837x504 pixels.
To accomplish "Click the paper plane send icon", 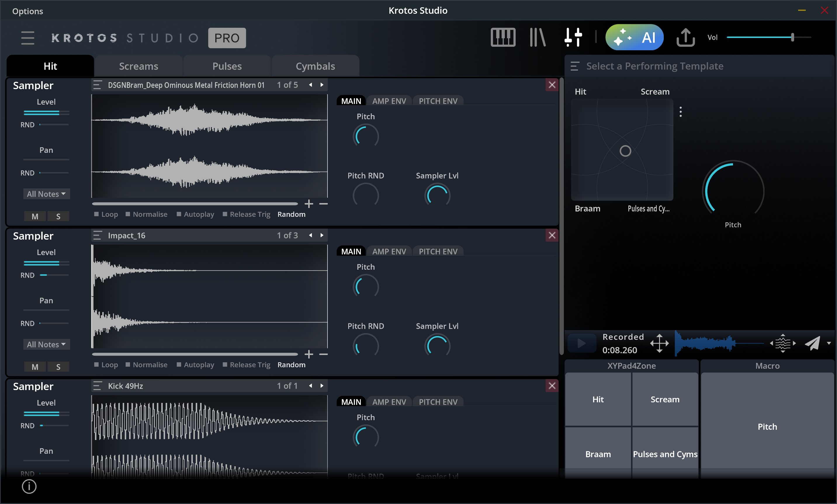I will (x=812, y=343).
